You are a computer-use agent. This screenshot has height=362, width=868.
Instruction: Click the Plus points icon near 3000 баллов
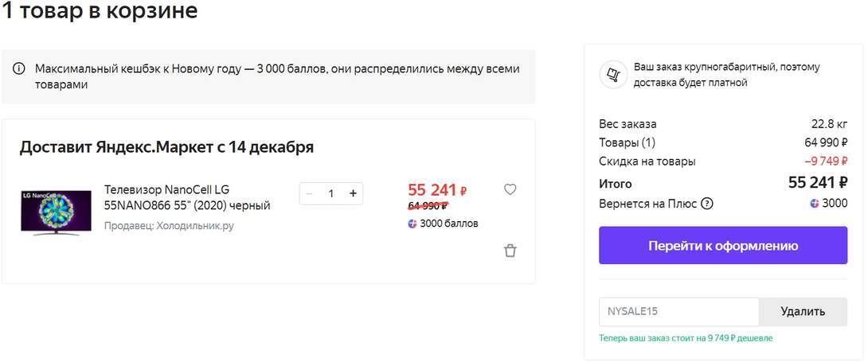click(x=412, y=224)
